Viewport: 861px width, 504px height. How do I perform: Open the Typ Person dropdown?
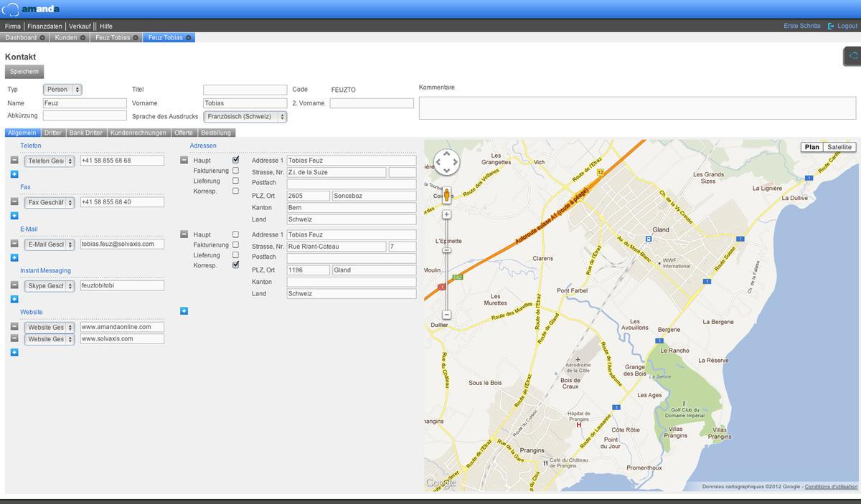tap(62, 90)
